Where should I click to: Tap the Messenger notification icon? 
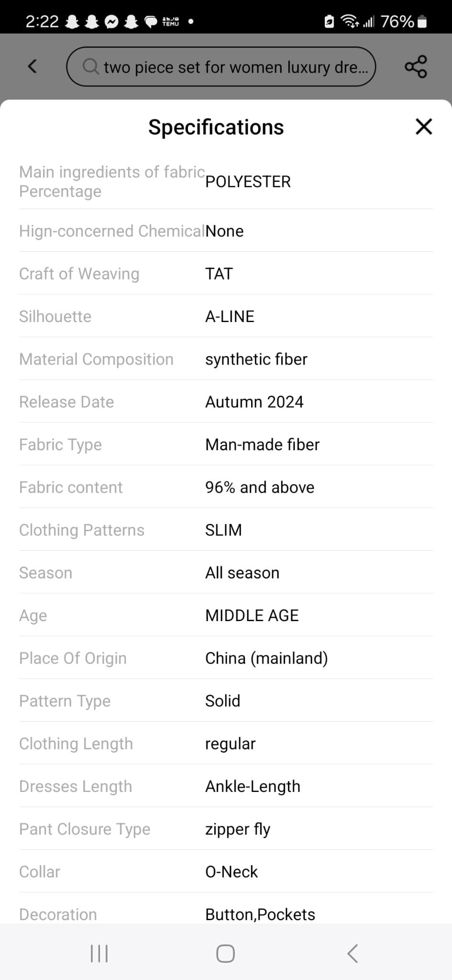[x=111, y=22]
